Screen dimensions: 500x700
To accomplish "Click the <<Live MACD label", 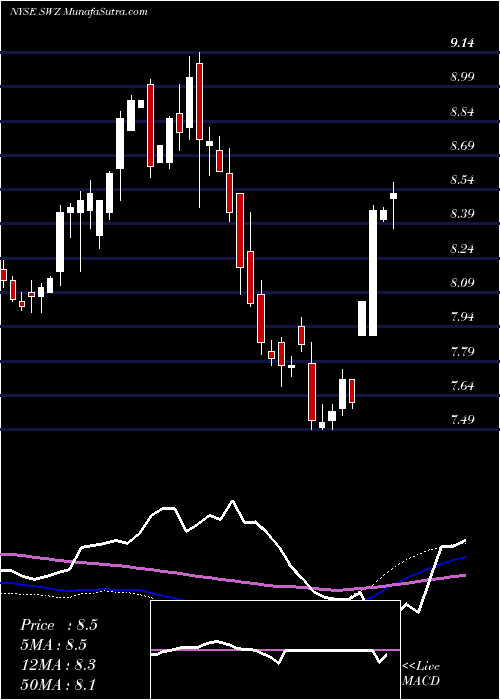I will tap(421, 674).
